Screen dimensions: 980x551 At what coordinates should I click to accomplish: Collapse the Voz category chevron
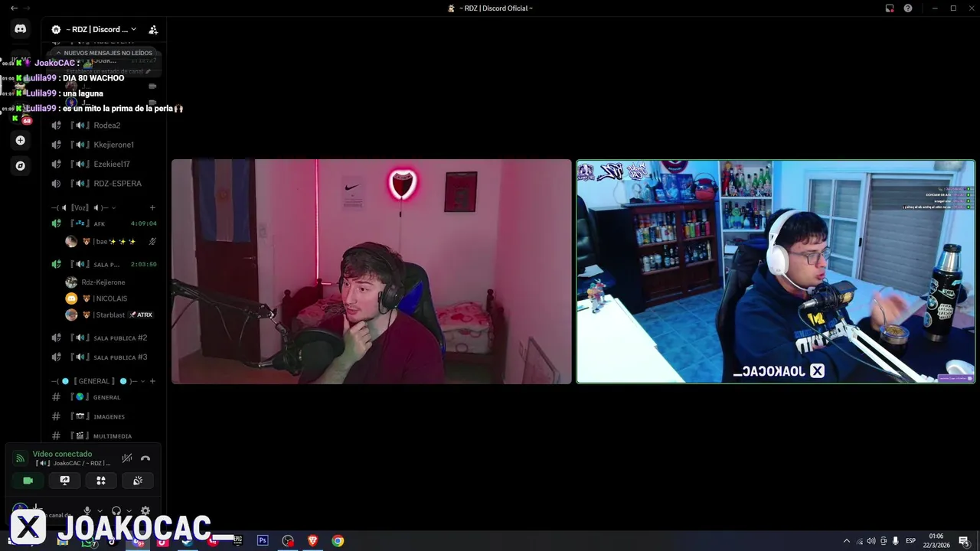(x=114, y=208)
